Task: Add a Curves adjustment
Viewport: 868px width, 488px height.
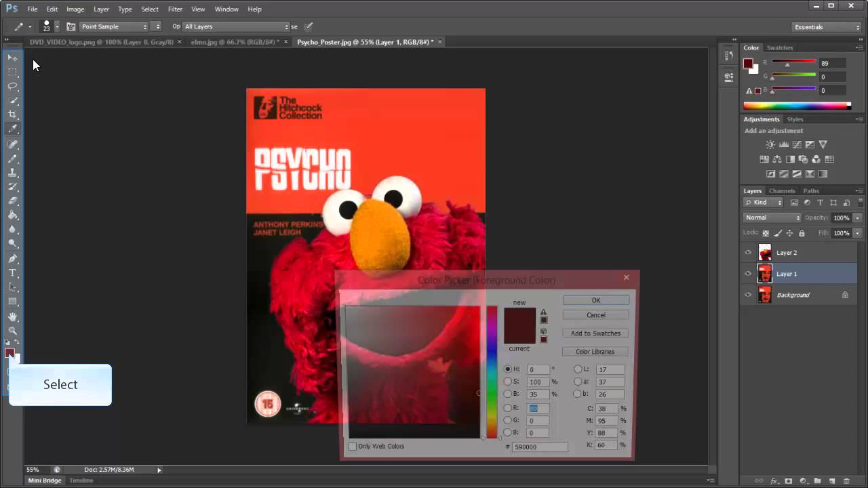Action: tap(796, 144)
